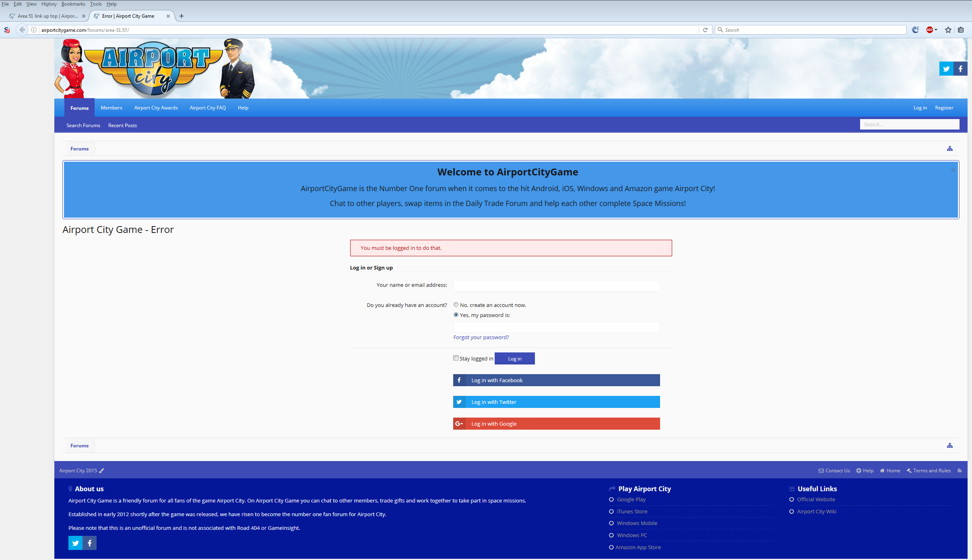Open Amazon App Store link
Screen dimensions: 972x560
pyautogui.click(x=638, y=547)
